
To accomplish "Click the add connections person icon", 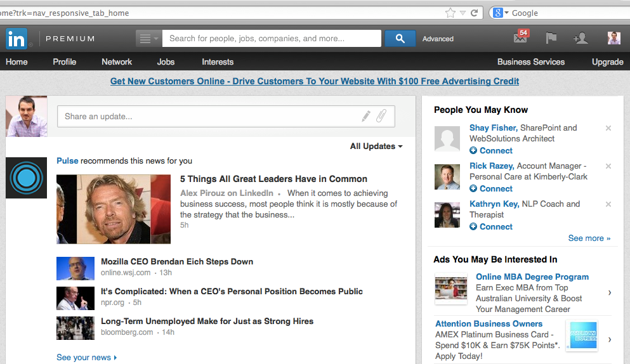I will point(581,38).
